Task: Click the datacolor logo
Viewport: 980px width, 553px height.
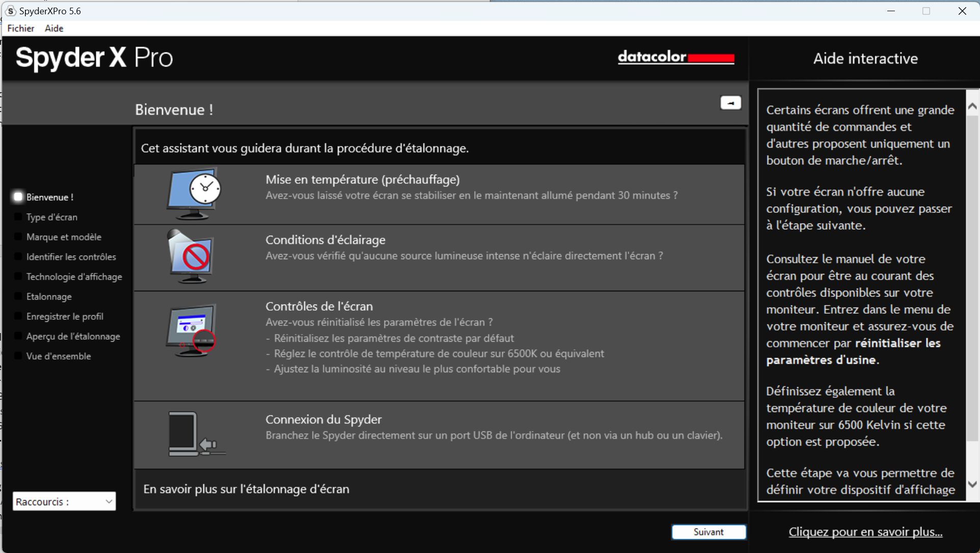Action: 676,57
